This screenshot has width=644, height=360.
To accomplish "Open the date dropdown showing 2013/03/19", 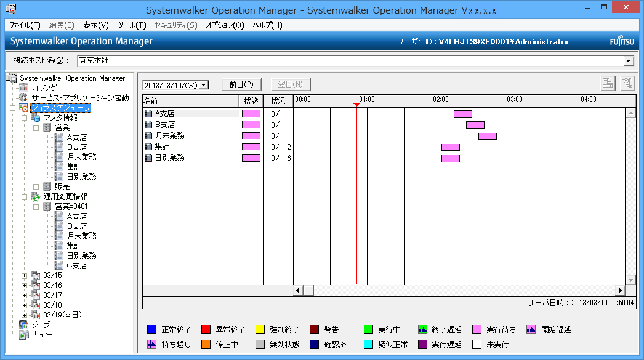I will point(204,85).
